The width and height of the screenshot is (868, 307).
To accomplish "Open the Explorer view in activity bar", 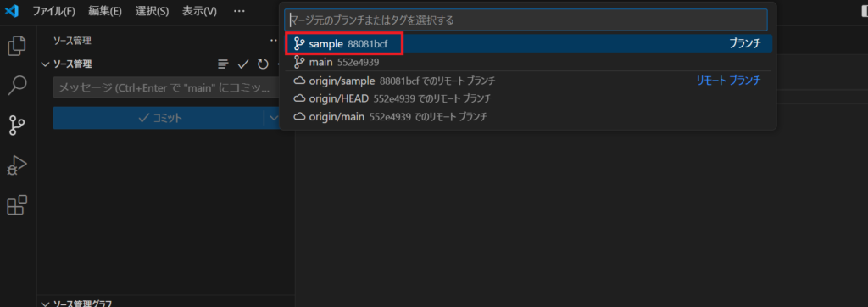I will 17,46.
